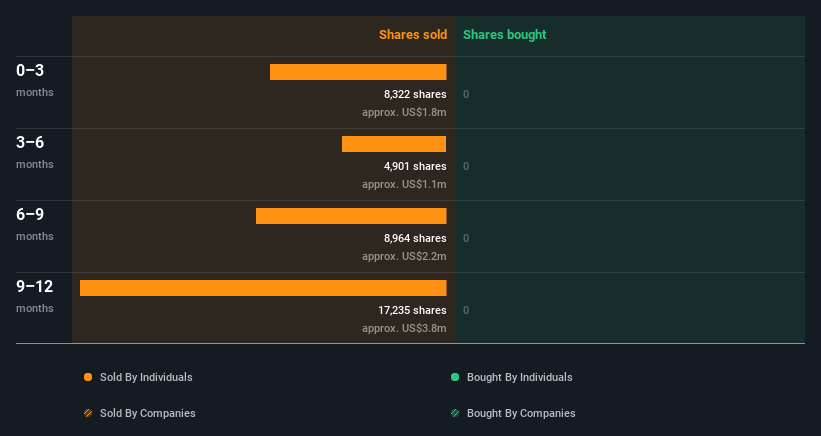Toggle the Sold By Individuals legend label
The height and width of the screenshot is (436, 821).
[x=146, y=377]
